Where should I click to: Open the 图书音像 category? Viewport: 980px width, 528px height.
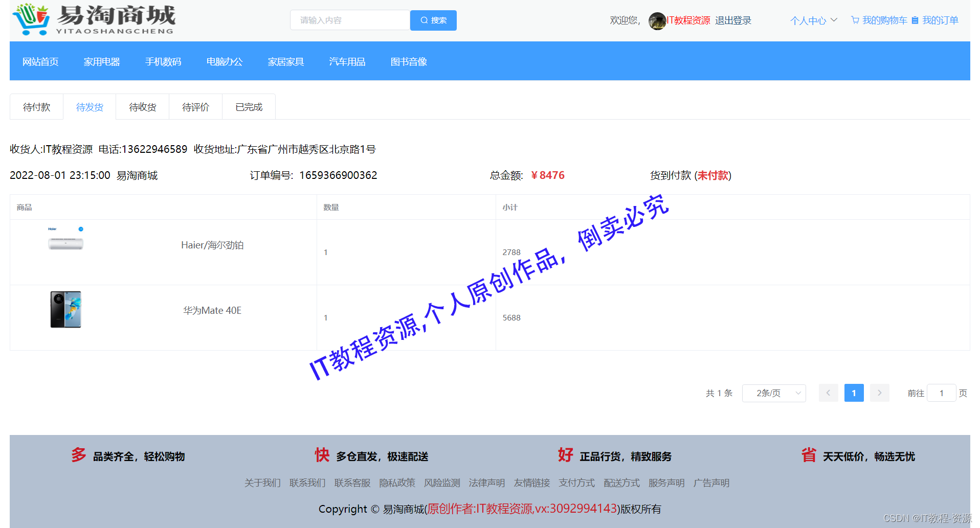pos(409,62)
